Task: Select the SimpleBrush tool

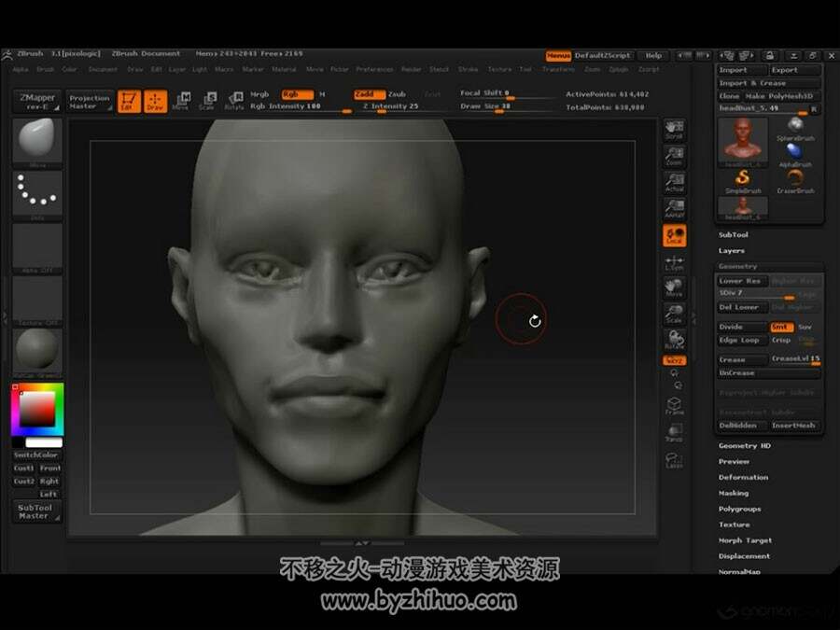Action: (x=743, y=182)
